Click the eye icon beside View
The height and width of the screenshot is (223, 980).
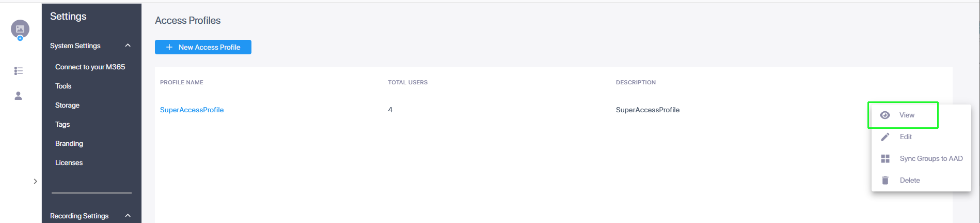[885, 115]
